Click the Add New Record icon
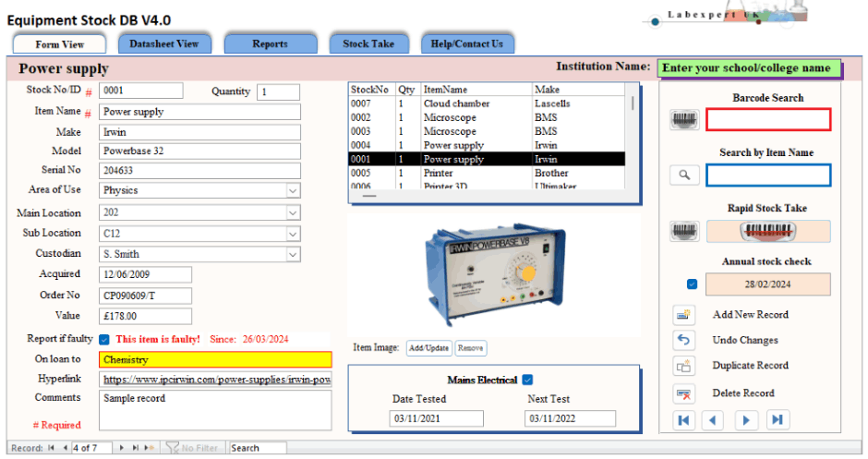Viewport: 868px width, 459px height. 683,315
